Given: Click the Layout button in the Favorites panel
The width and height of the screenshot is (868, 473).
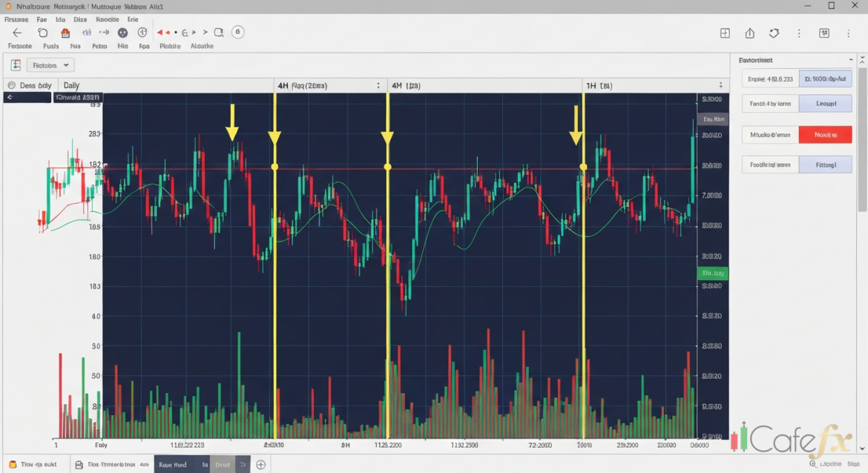Looking at the screenshot, I should [x=826, y=104].
